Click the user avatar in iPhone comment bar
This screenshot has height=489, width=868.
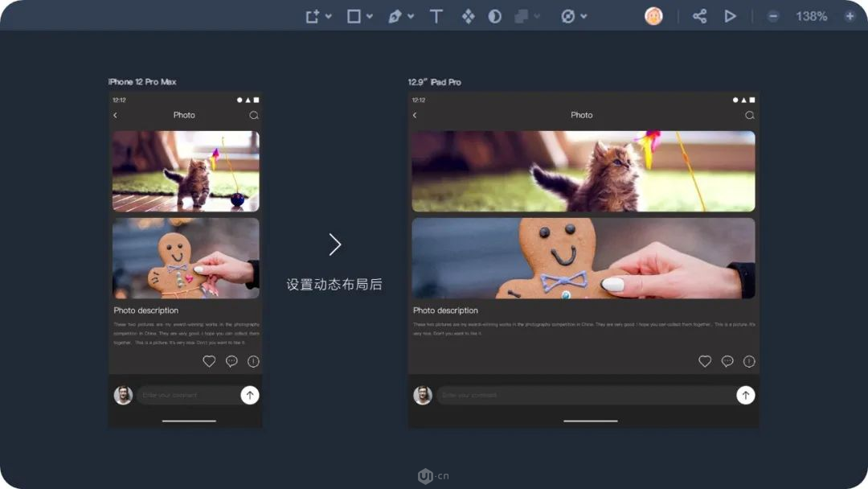pyautogui.click(x=123, y=395)
